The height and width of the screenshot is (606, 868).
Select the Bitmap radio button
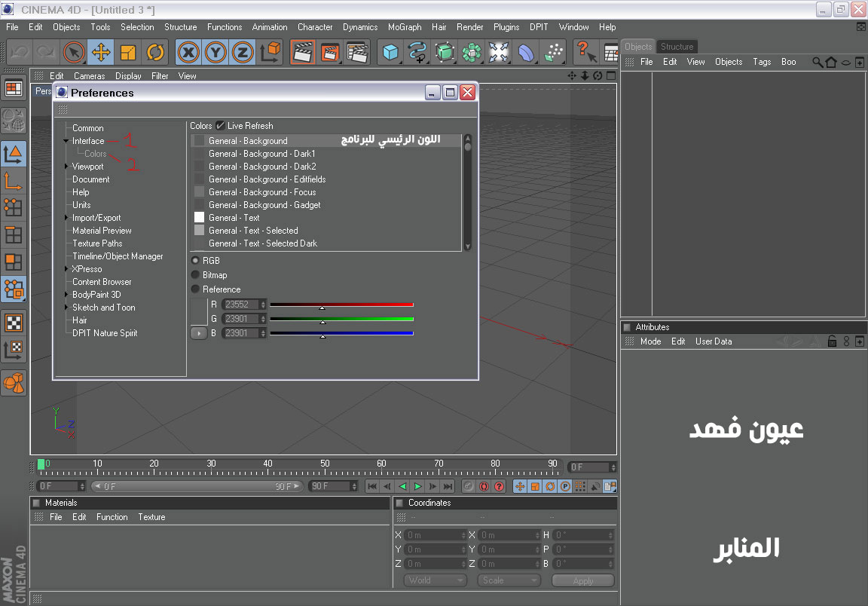(x=195, y=275)
